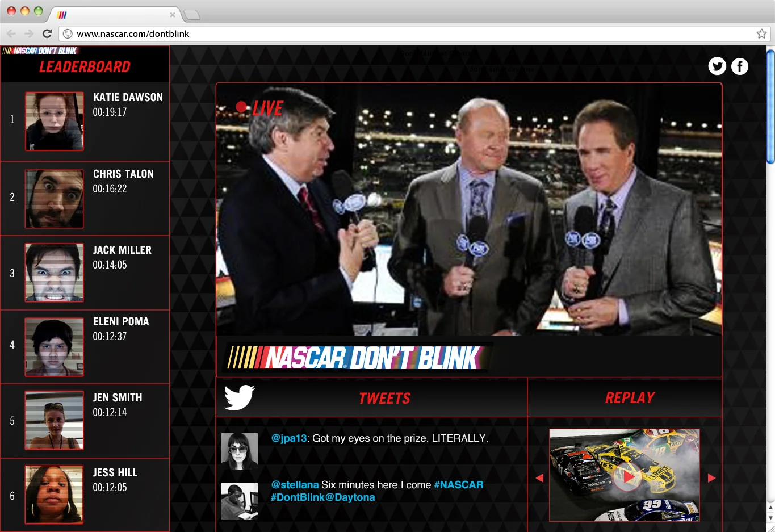
Task: Bookmark this page with the star
Action: (x=761, y=33)
